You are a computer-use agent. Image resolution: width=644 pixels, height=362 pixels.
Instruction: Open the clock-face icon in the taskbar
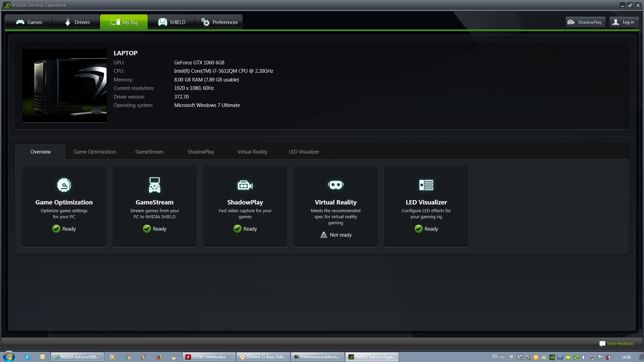click(x=43, y=357)
